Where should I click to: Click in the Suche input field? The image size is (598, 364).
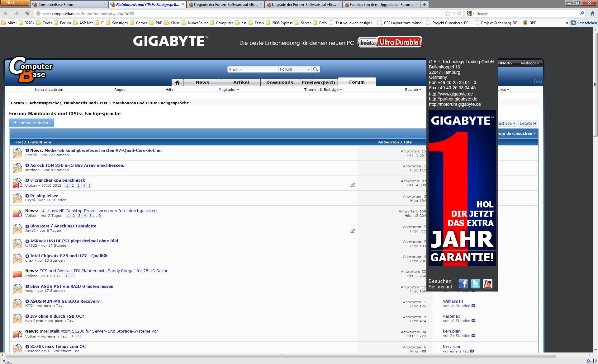pos(252,69)
